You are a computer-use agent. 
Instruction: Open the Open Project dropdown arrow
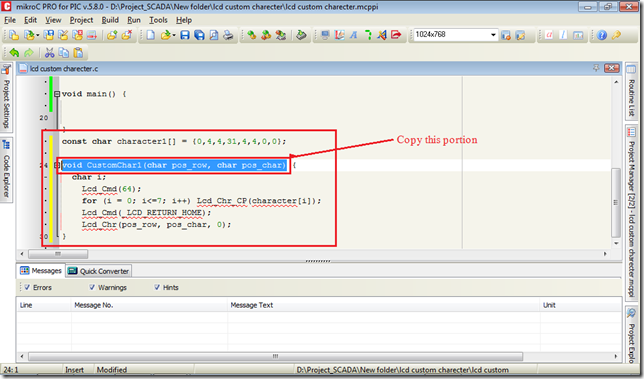tap(37, 36)
